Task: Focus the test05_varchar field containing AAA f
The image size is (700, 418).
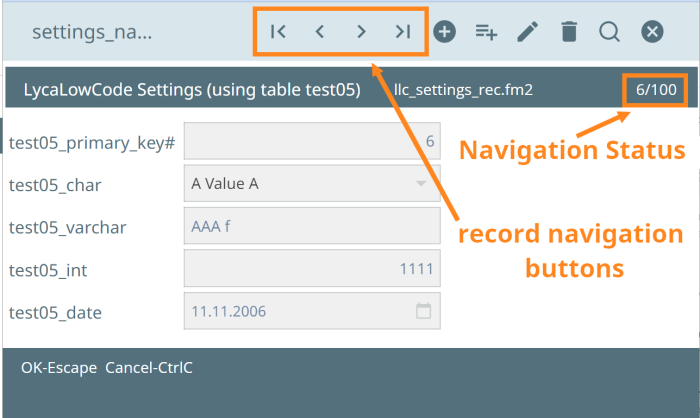Action: point(312,226)
